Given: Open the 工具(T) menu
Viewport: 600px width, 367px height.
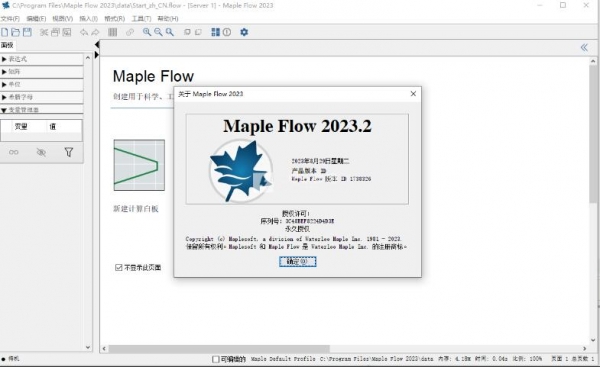Looking at the screenshot, I should tap(141, 18).
